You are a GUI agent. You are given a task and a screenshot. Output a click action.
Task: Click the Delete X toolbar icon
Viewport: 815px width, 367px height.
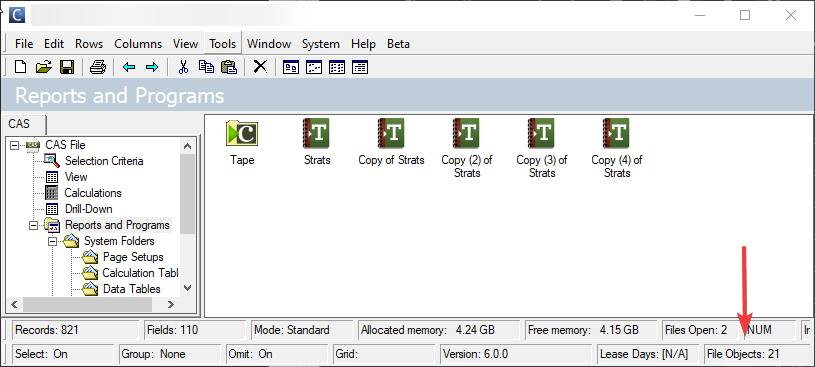point(260,67)
